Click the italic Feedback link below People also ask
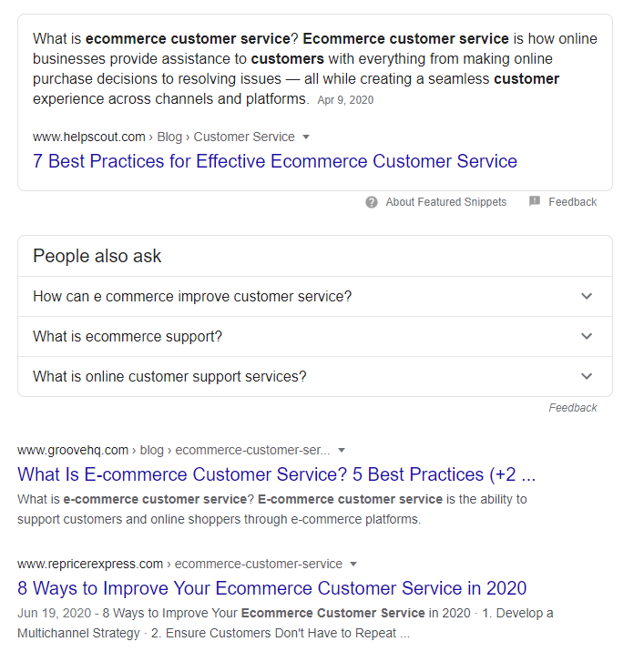The height and width of the screenshot is (662, 644). tap(573, 408)
